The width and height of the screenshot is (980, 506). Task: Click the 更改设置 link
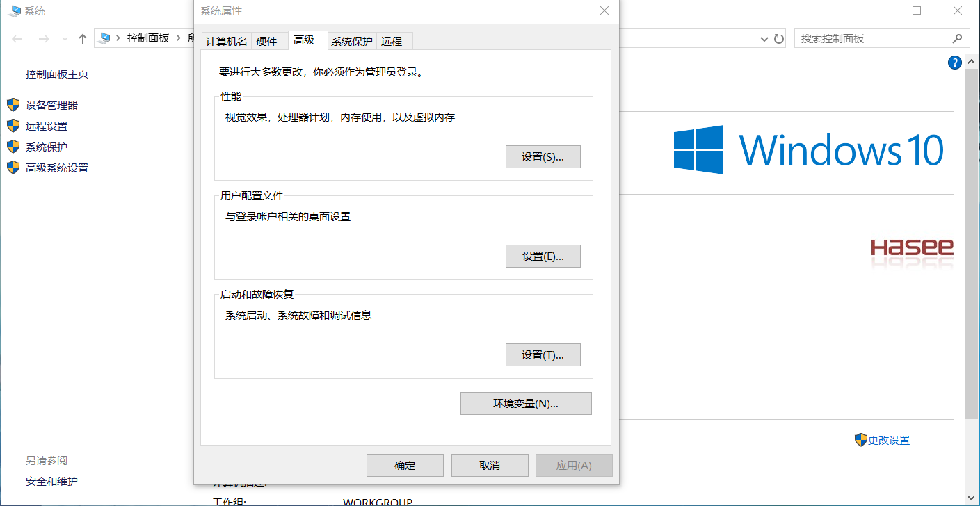pyautogui.click(x=889, y=440)
